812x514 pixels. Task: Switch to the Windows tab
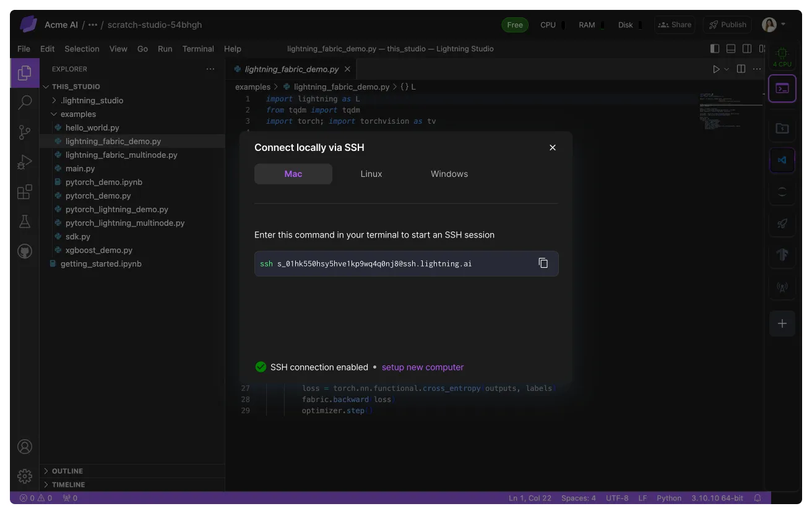pyautogui.click(x=449, y=174)
